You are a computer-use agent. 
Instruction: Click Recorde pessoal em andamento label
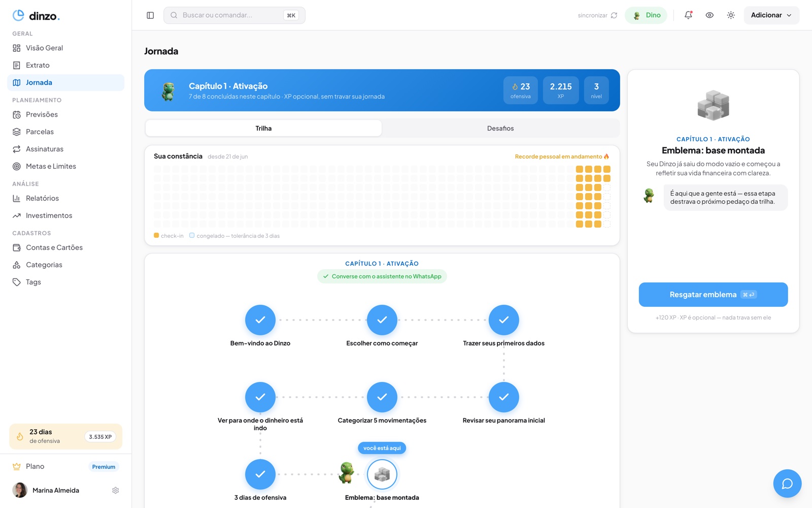click(562, 156)
